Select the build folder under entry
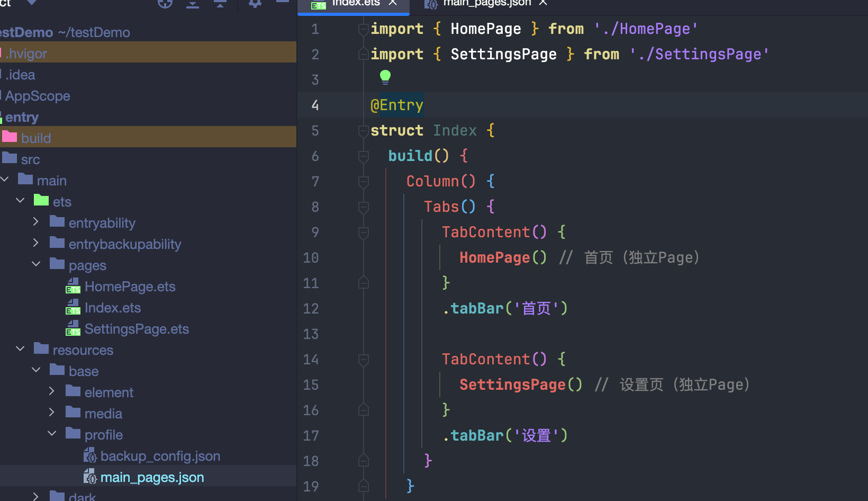The image size is (868, 501). 36,138
